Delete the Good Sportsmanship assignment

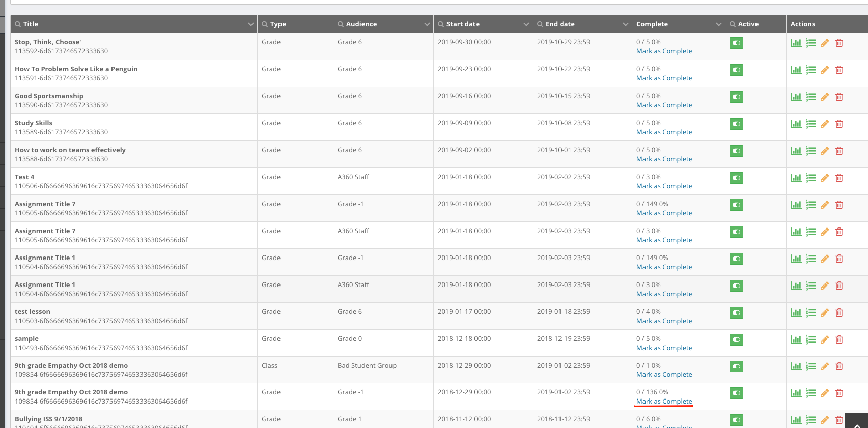click(839, 97)
